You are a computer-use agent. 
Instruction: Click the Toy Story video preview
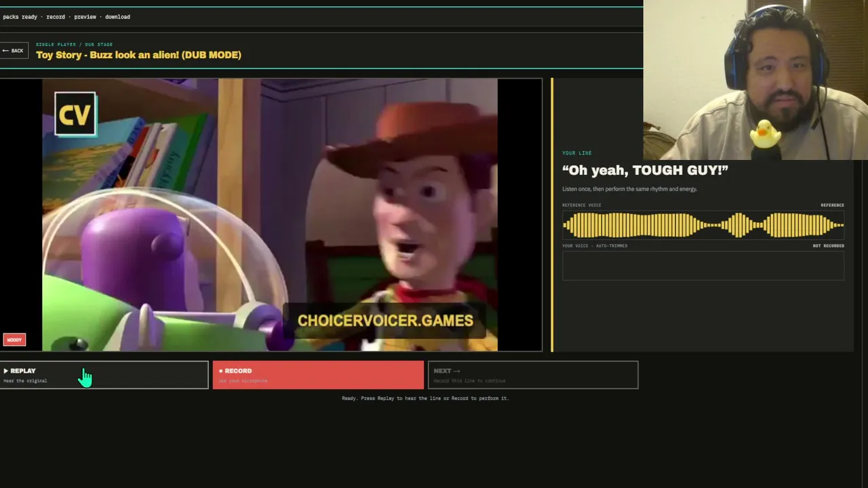coord(270,215)
